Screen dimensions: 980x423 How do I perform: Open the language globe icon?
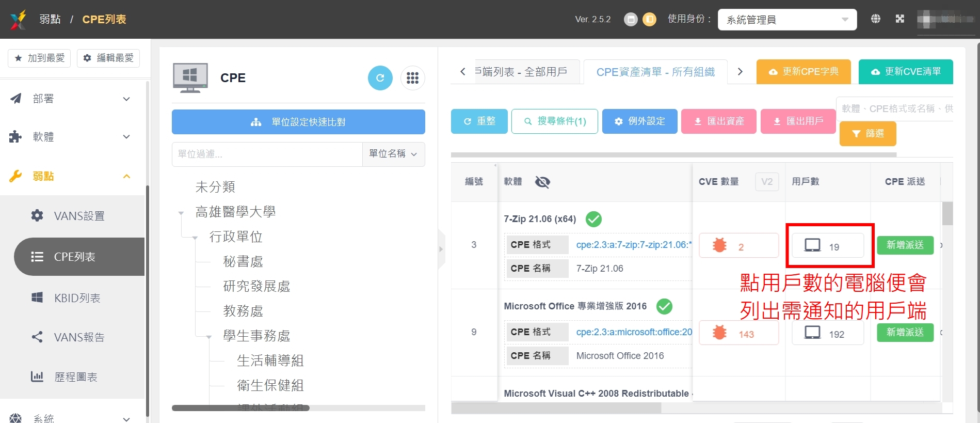(x=876, y=19)
